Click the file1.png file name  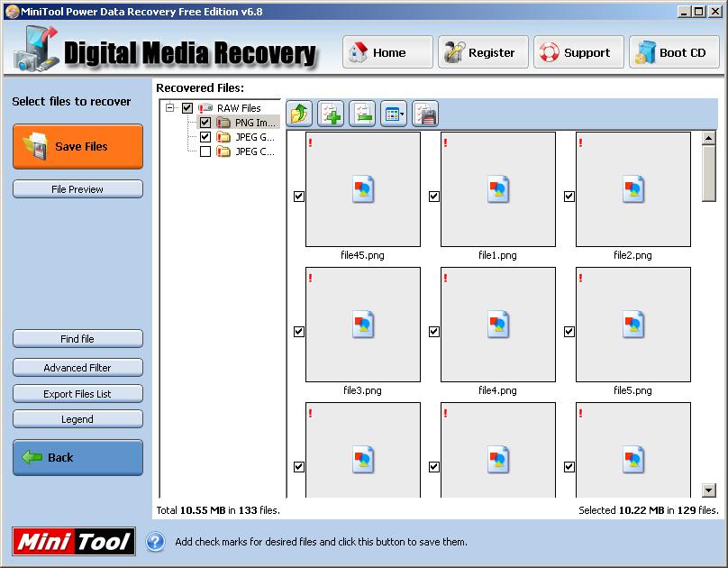point(497,255)
